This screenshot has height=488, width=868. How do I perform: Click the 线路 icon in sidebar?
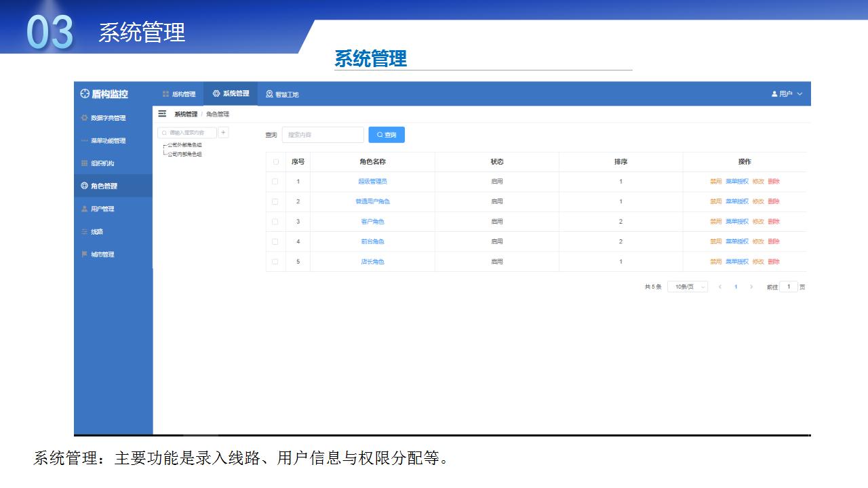click(x=84, y=232)
